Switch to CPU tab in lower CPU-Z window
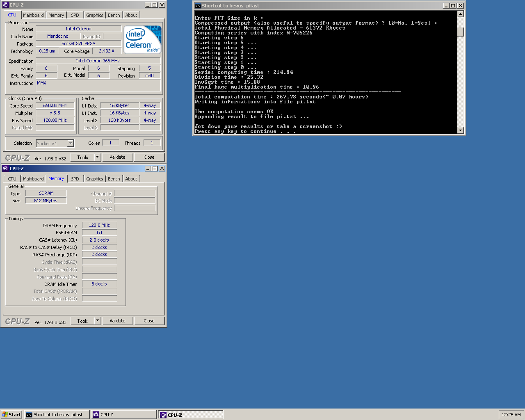525x420 pixels. 12,179
